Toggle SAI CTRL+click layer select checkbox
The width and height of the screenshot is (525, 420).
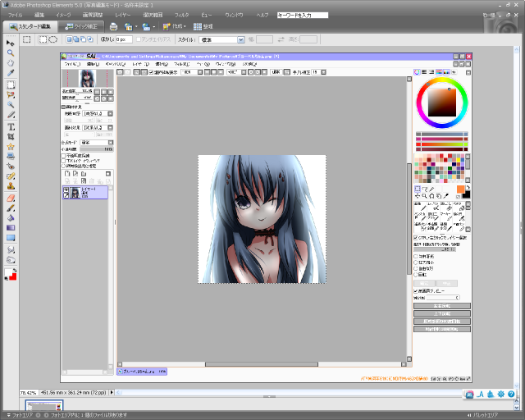[x=416, y=237]
